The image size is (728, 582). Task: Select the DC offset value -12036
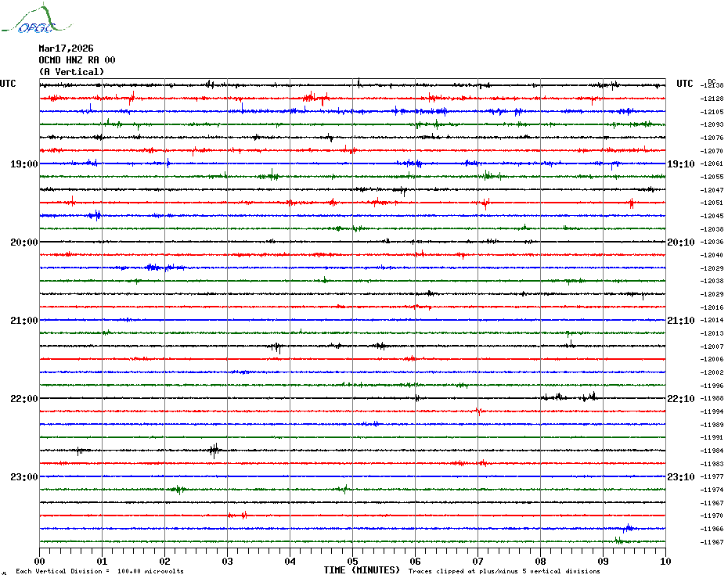[712, 242]
